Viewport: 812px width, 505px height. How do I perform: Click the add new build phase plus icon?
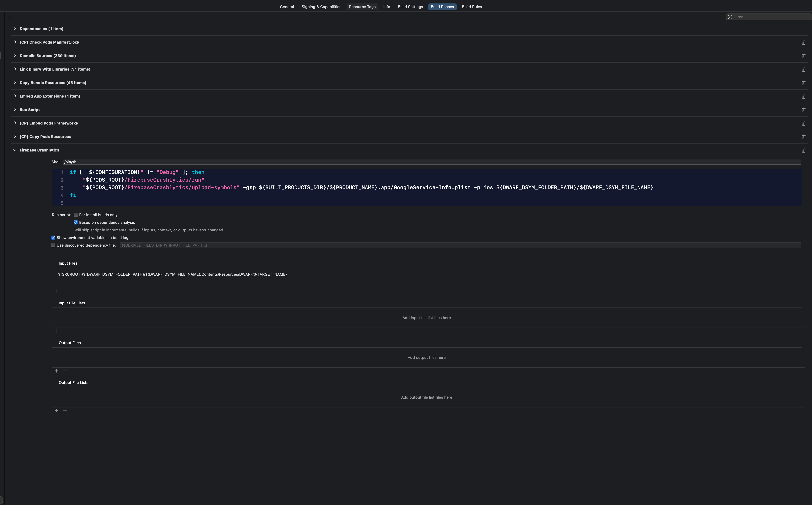[x=10, y=17]
